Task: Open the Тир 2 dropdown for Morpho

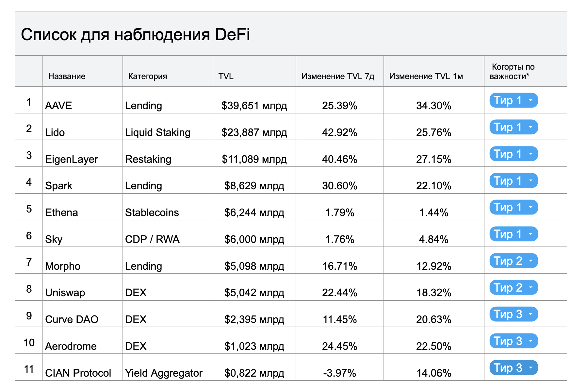Action: click(x=513, y=261)
